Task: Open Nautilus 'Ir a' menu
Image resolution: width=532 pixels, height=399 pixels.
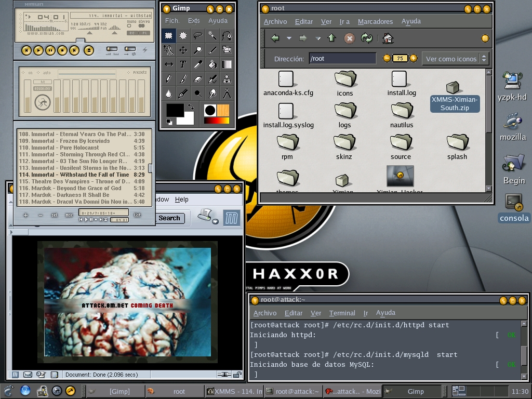Action: (344, 21)
